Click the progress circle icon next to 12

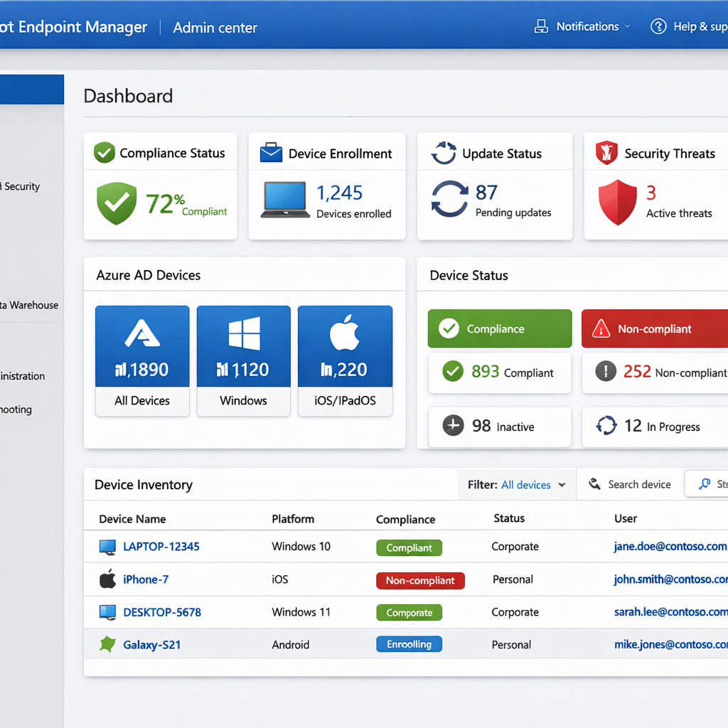606,425
